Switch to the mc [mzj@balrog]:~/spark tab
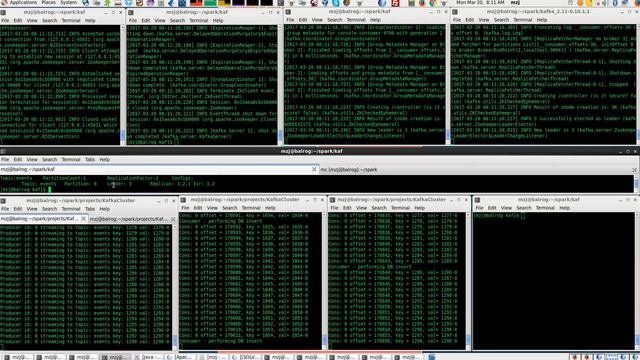Viewport: 640px width, 360px height. click(x=478, y=169)
